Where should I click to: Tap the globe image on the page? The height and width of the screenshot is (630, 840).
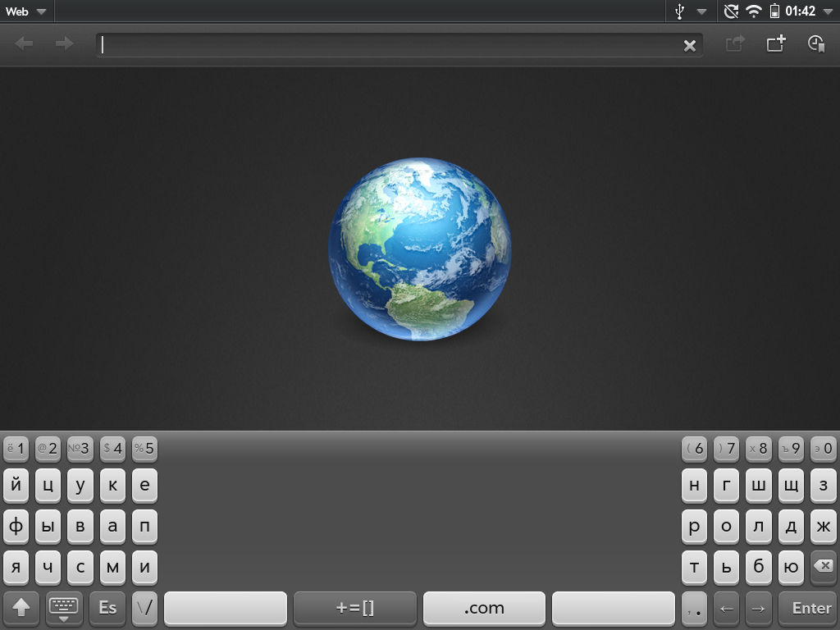(x=419, y=250)
